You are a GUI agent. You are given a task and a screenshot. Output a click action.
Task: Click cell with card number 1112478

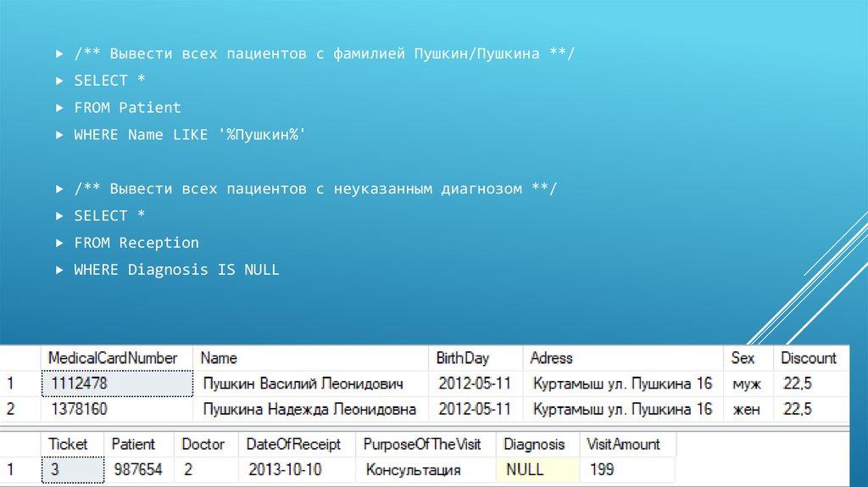point(117,383)
